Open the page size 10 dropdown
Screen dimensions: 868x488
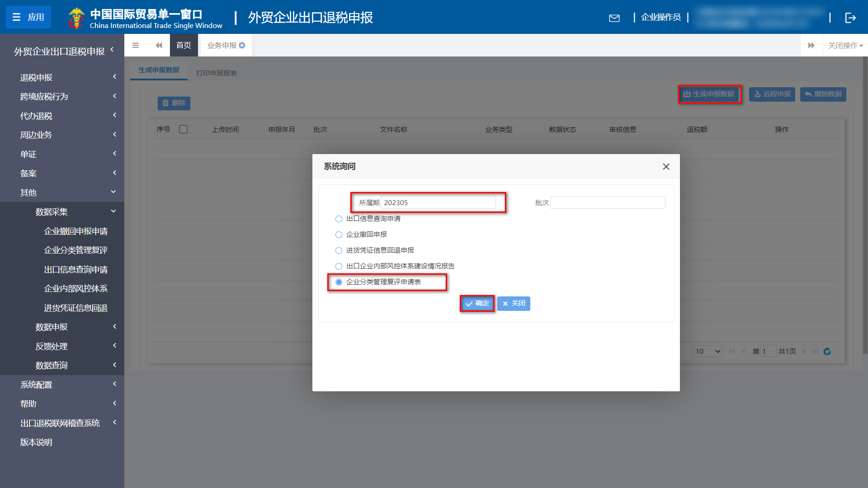tap(707, 351)
